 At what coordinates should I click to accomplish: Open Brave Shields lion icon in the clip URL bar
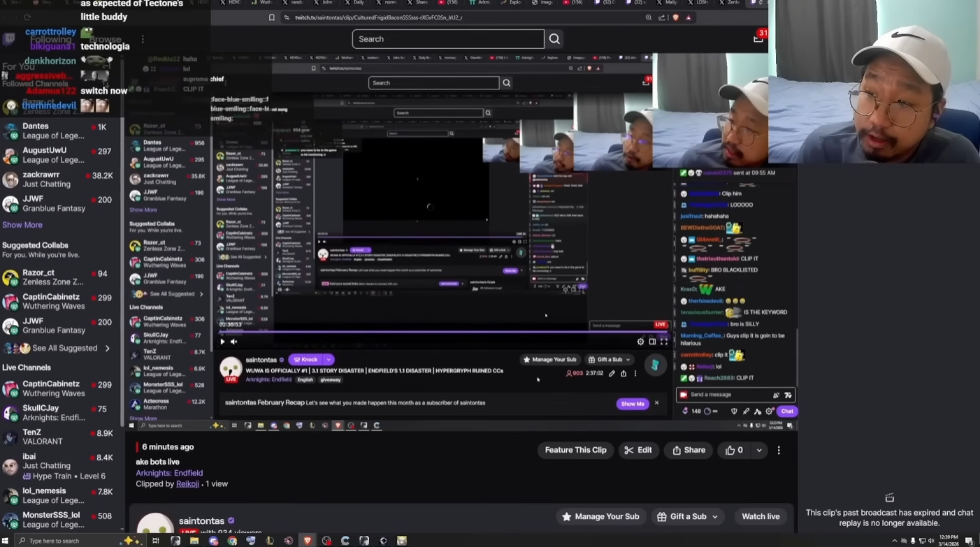pyautogui.click(x=675, y=17)
